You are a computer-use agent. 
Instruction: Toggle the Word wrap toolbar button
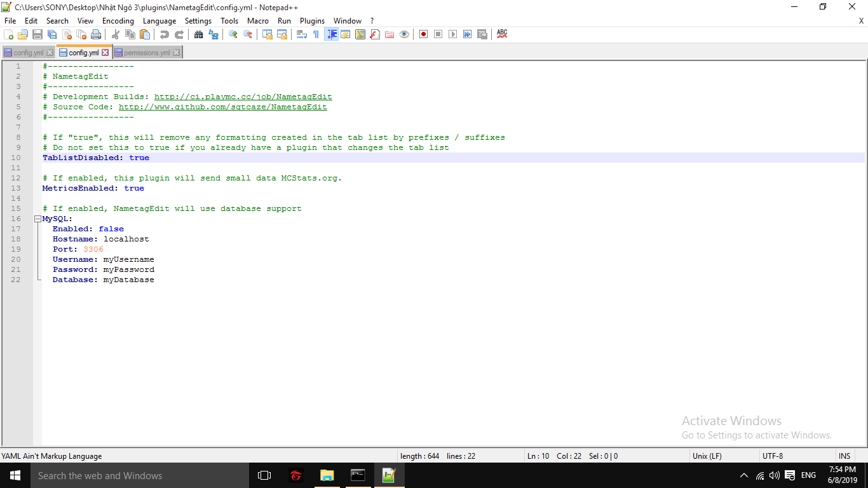tap(302, 34)
